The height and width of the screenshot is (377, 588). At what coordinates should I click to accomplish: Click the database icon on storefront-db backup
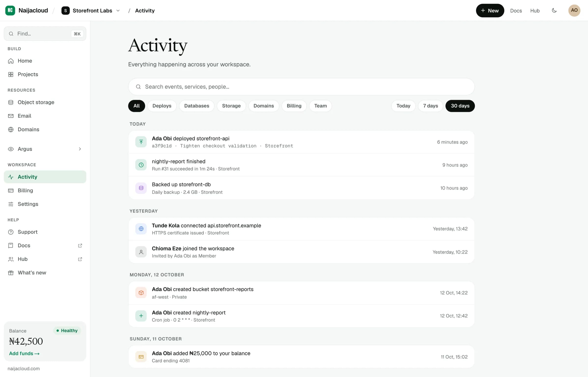(x=141, y=188)
